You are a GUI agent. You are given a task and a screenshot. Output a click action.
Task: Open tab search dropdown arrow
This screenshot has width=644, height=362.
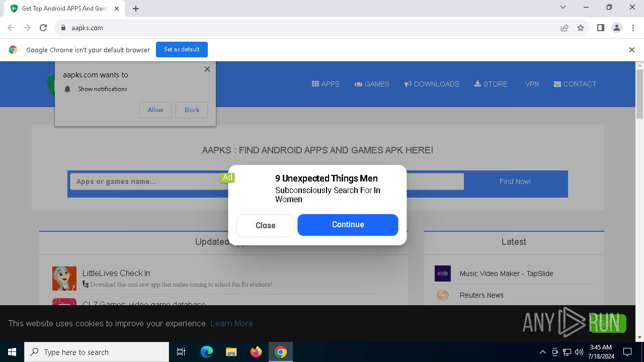tap(563, 7)
